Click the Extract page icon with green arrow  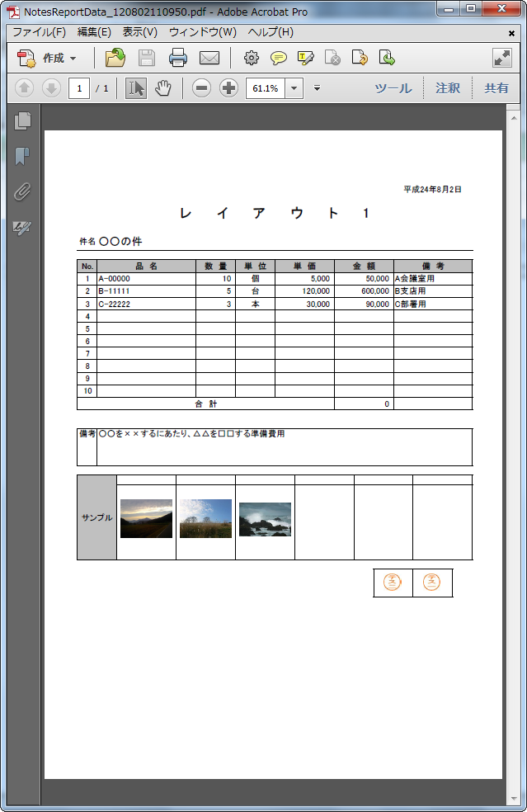(387, 58)
